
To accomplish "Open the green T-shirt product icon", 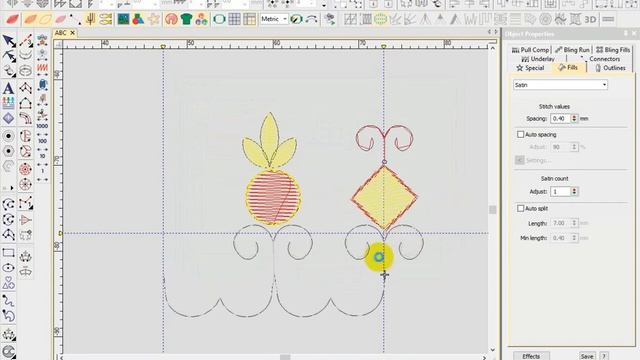I will click(186, 19).
